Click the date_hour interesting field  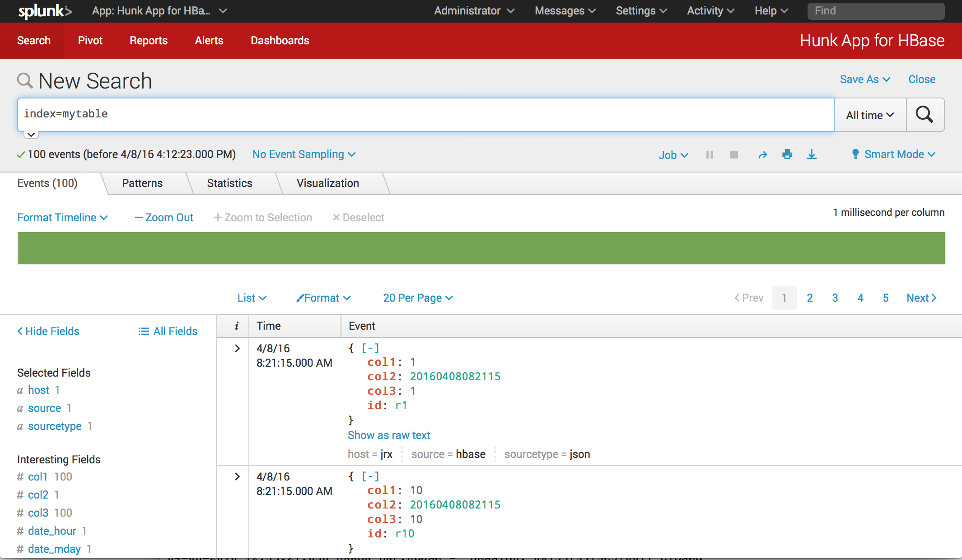(52, 531)
